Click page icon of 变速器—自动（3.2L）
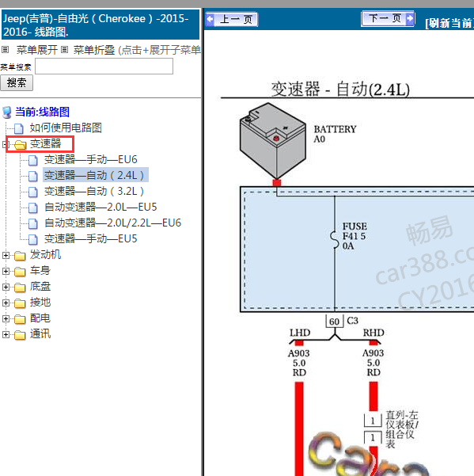This screenshot has height=476, width=474. 33,192
